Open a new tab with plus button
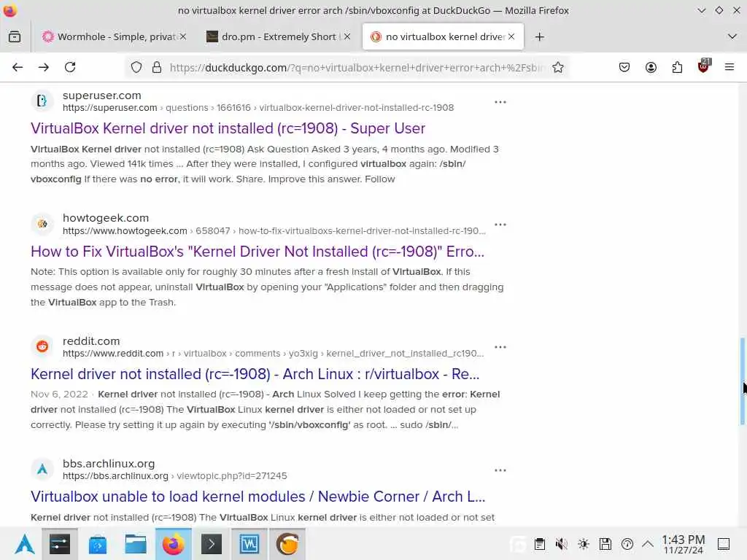This screenshot has height=560, width=747. [x=539, y=36]
